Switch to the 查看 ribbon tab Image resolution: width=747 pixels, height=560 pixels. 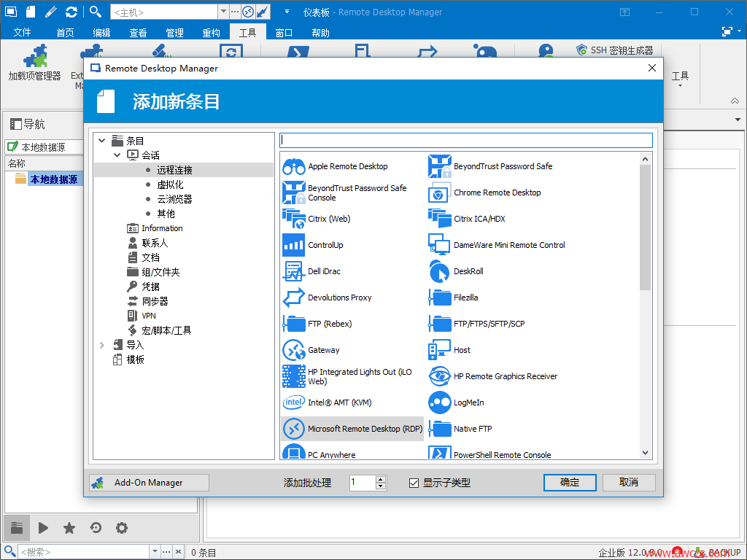[x=138, y=32]
